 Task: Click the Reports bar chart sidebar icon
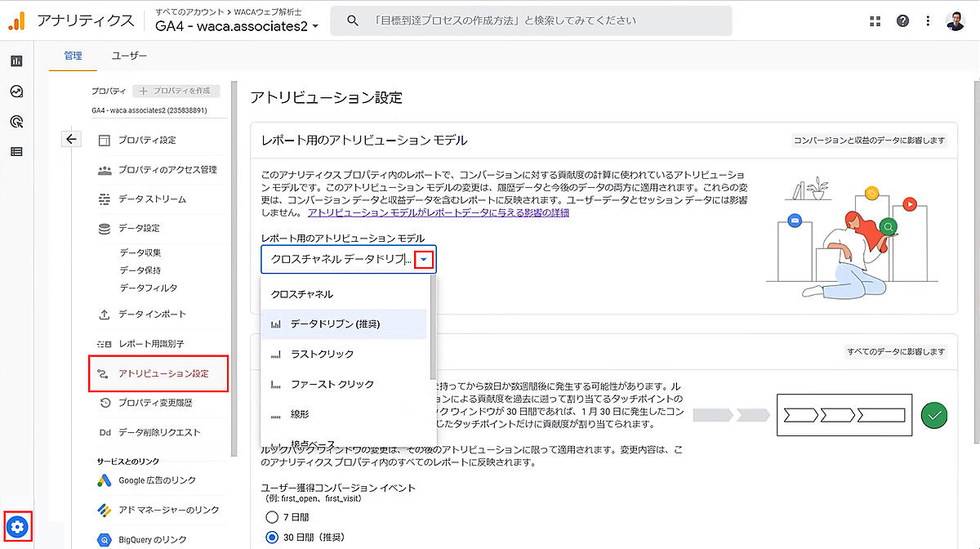pos(16,61)
